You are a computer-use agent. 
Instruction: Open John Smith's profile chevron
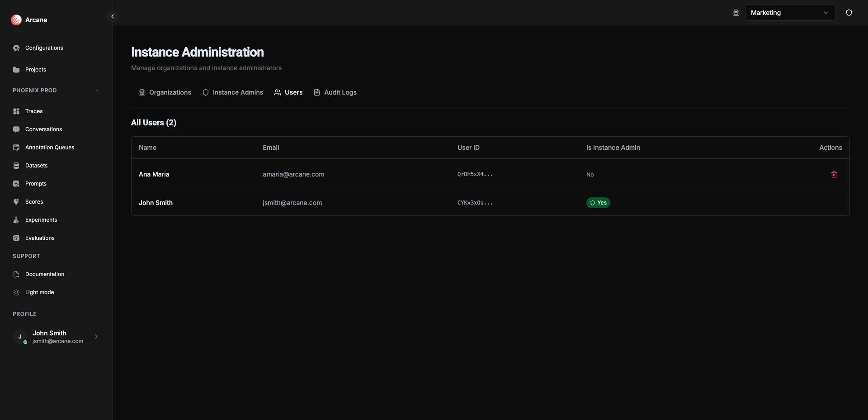pyautogui.click(x=96, y=336)
